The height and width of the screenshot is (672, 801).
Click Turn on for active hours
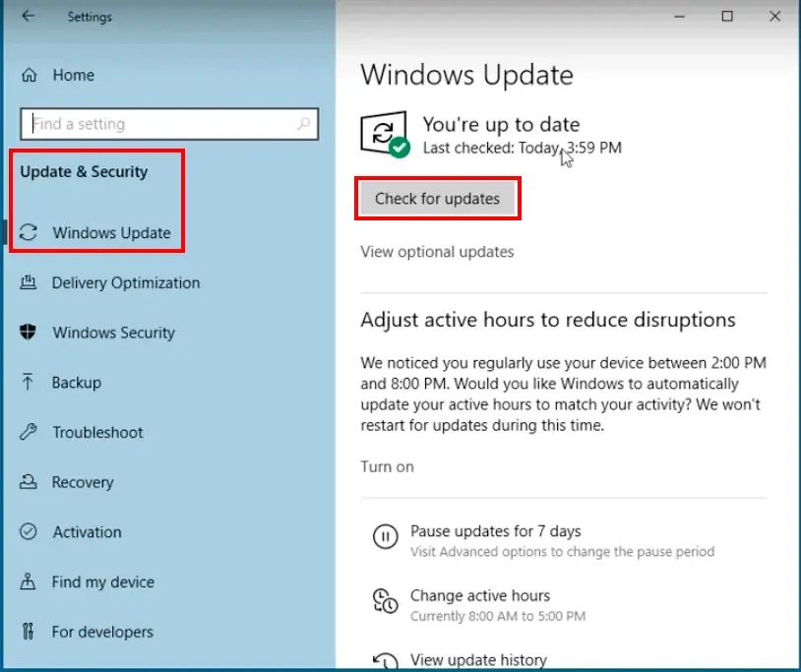tap(388, 466)
